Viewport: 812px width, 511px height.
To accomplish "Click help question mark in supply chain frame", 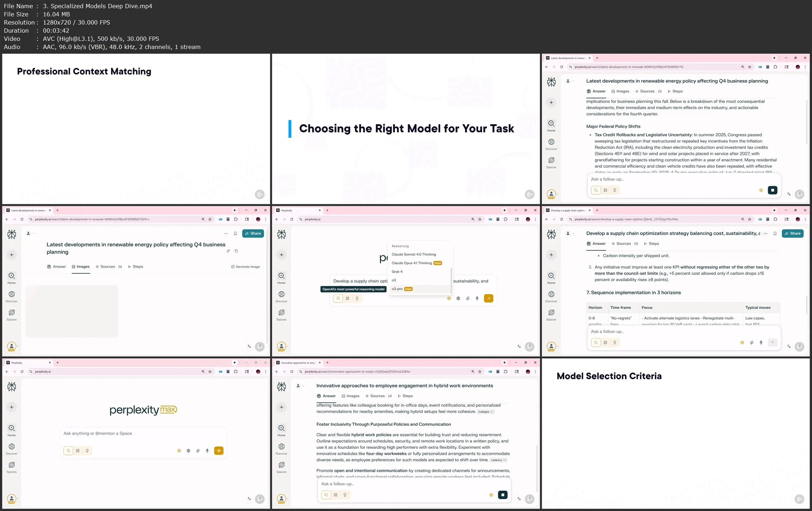I will [799, 347].
